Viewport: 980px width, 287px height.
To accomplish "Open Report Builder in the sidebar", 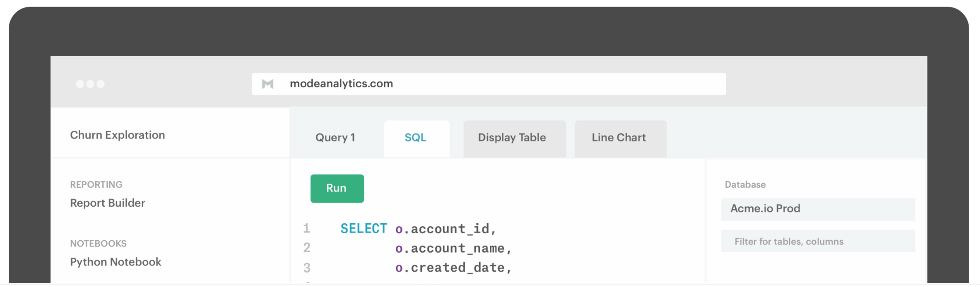I will click(108, 203).
